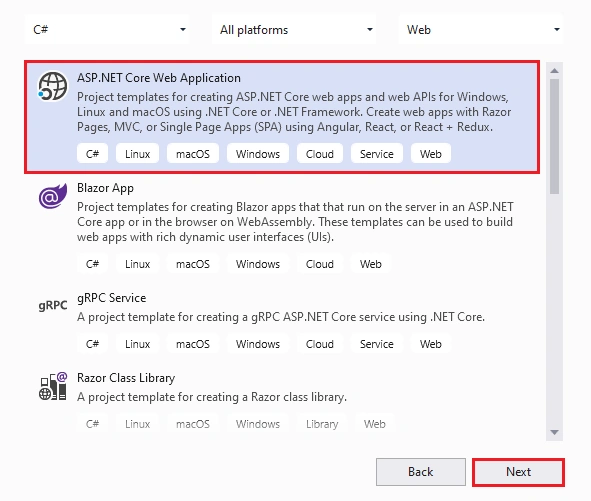The image size is (591, 501).
Task: Select the gRPC Service template title
Action: pyautogui.click(x=112, y=298)
